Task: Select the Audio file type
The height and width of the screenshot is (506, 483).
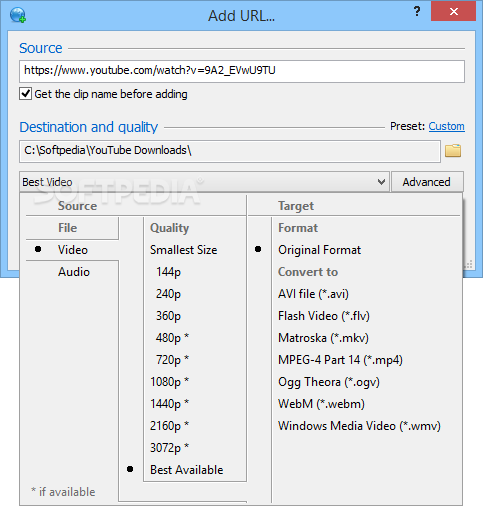Action: [74, 272]
